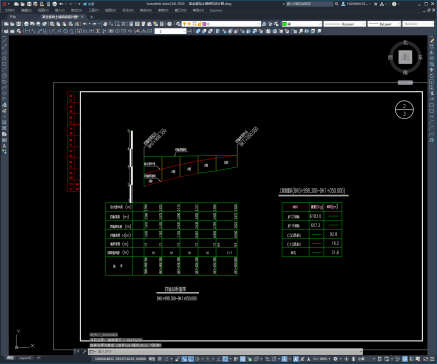The height and width of the screenshot is (364, 437).
Task: Open the 插入(I) menu
Action: (59, 10)
